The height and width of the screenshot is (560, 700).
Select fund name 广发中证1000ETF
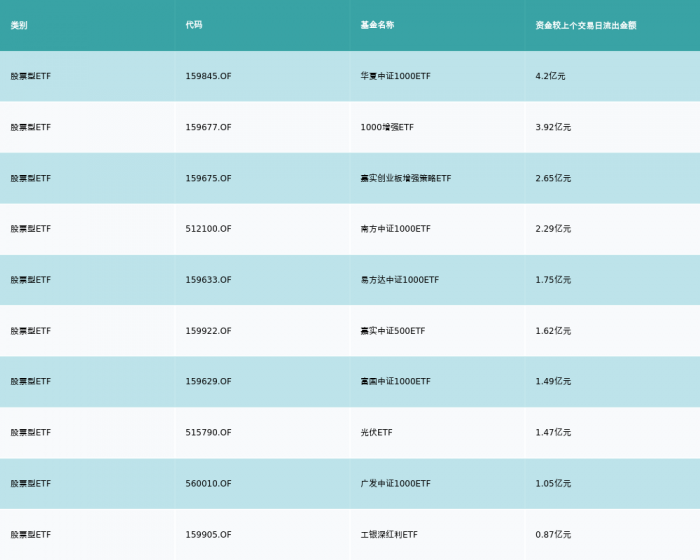pos(396,484)
